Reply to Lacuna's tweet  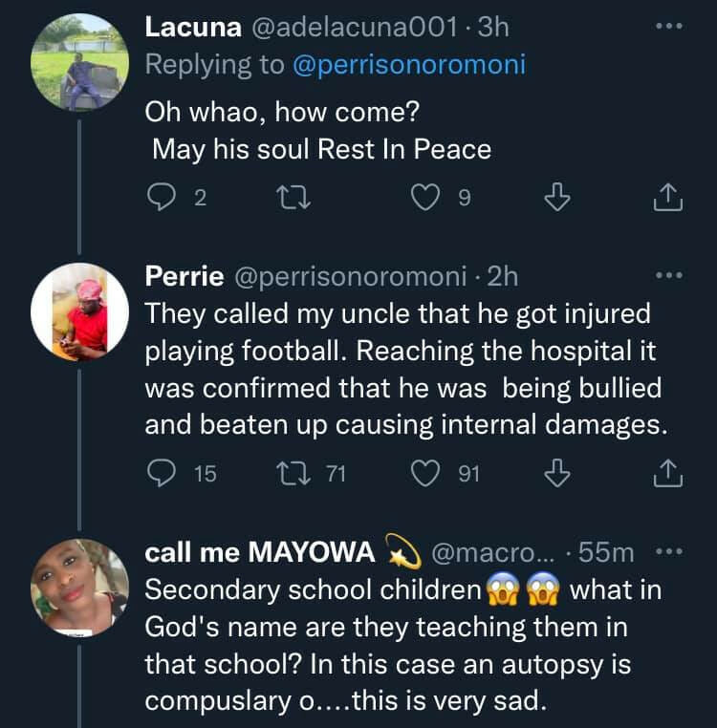point(159,198)
